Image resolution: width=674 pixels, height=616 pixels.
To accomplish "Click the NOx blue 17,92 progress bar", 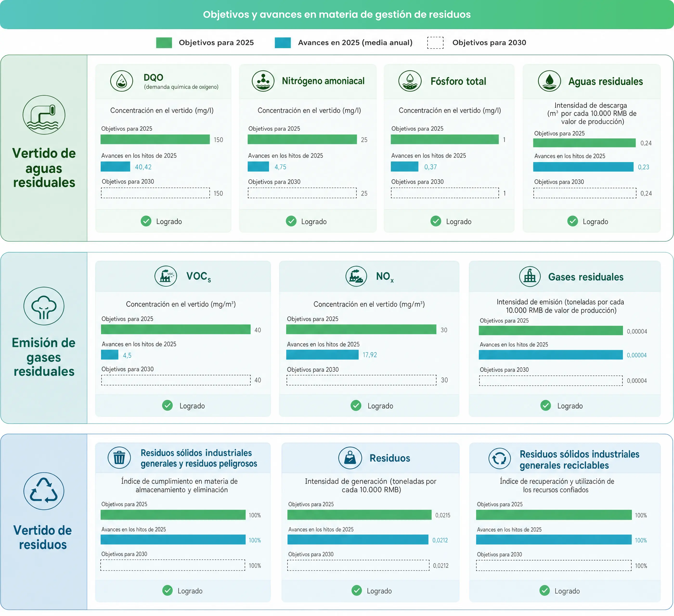I will pos(322,355).
